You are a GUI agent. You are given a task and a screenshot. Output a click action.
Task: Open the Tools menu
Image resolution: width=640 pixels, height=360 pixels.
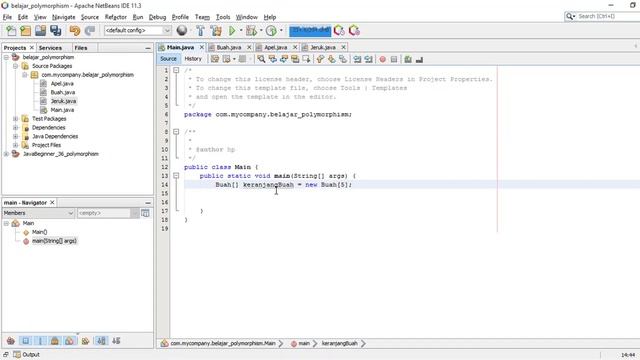(x=223, y=17)
